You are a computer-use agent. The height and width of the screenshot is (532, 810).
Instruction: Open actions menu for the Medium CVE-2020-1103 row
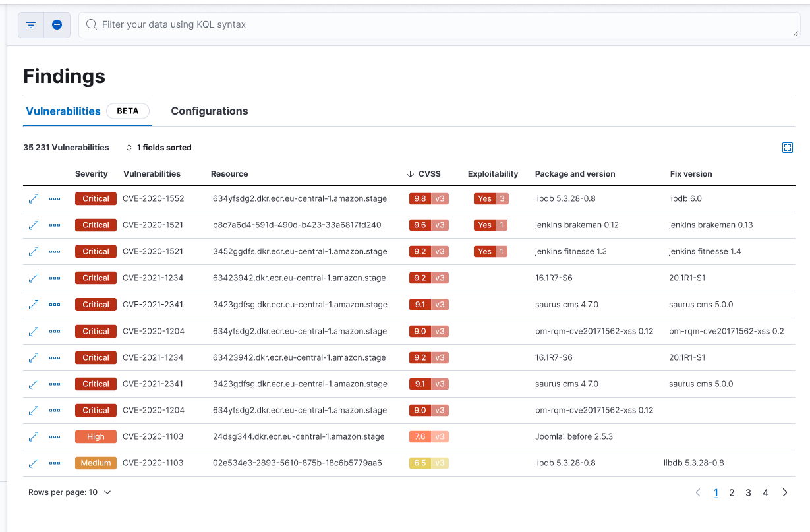[55, 463]
